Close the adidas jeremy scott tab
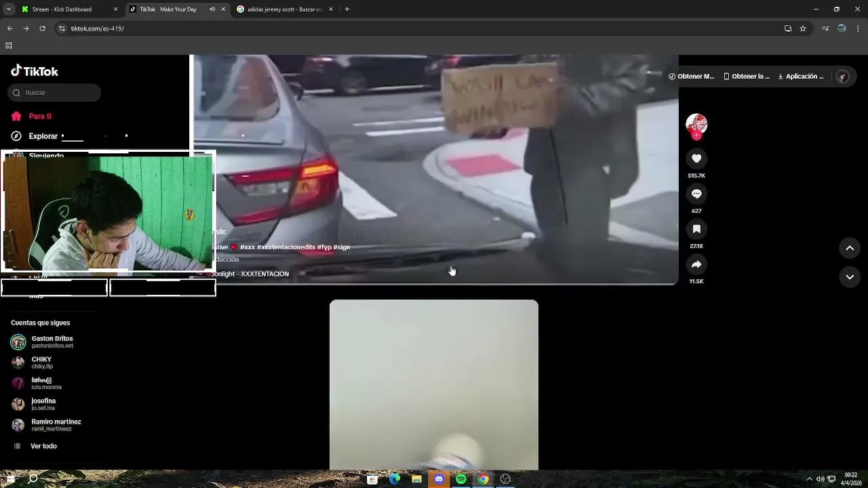This screenshot has width=868, height=488. click(332, 9)
